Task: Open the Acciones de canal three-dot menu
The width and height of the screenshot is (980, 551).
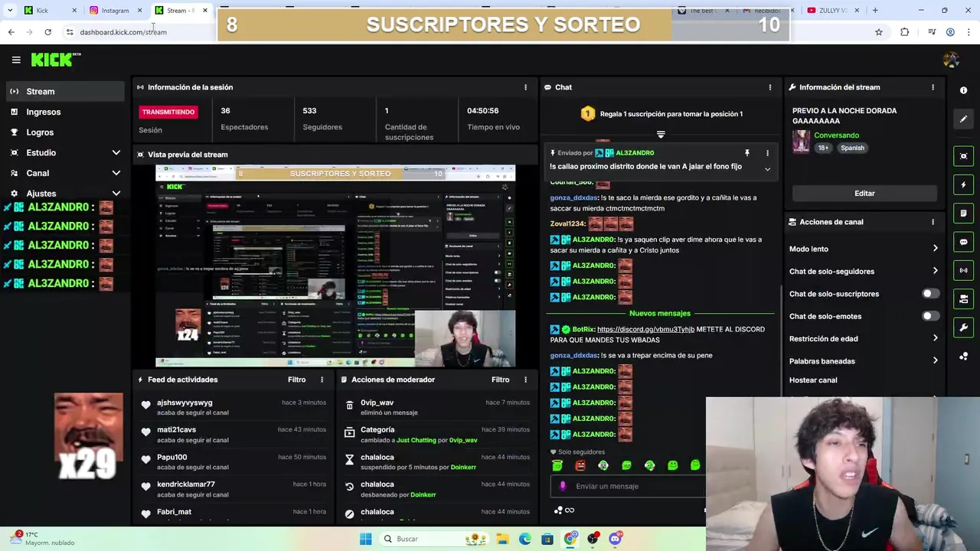Action: coord(933,222)
